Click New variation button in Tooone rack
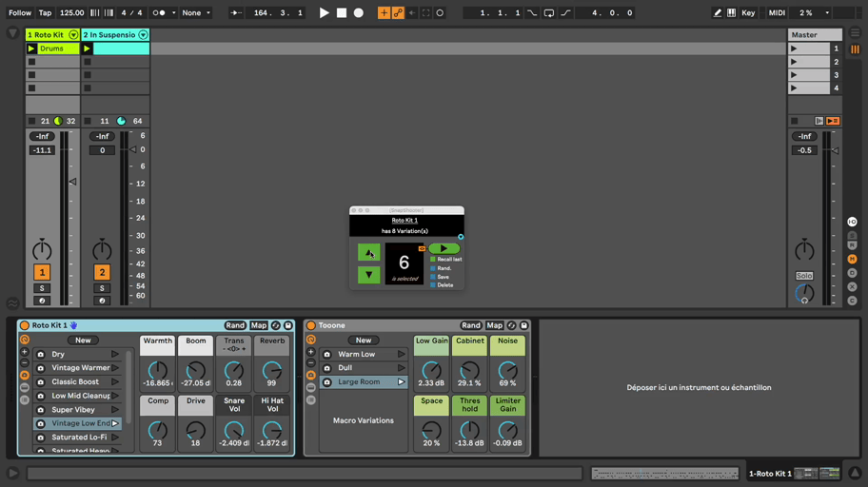The height and width of the screenshot is (487, 868). pyautogui.click(x=364, y=341)
